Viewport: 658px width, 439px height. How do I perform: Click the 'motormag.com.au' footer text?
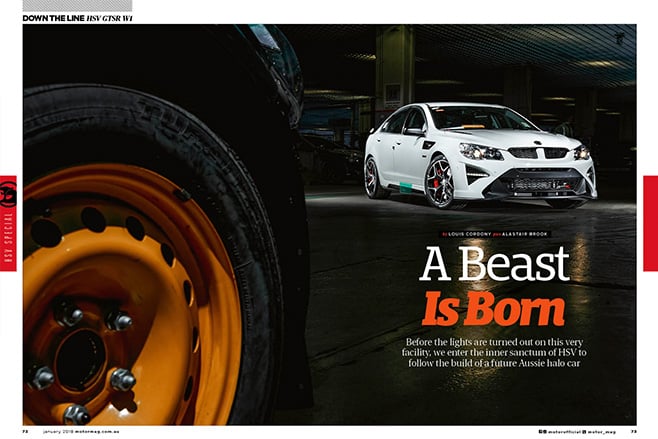pos(98,431)
